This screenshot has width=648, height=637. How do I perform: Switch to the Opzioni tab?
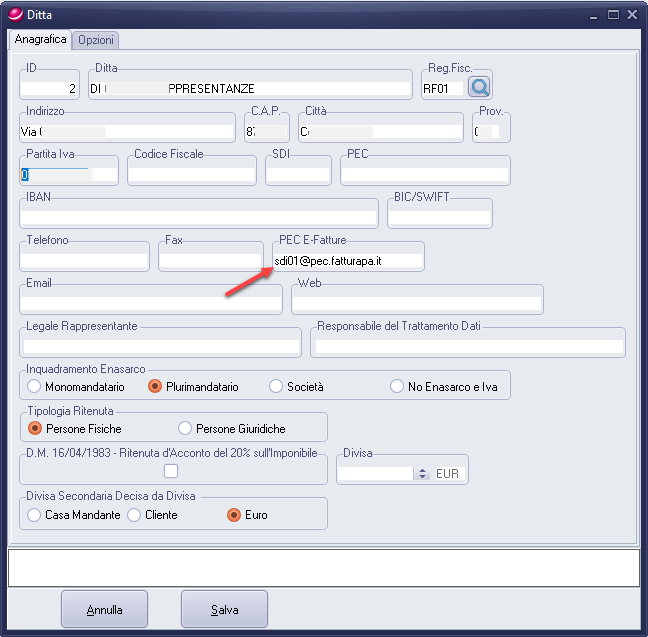click(x=96, y=40)
